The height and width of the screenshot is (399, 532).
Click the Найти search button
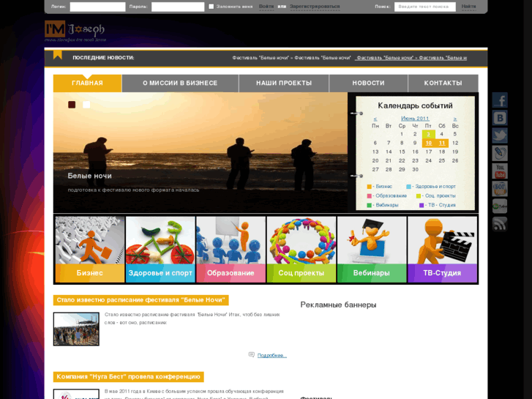468,7
